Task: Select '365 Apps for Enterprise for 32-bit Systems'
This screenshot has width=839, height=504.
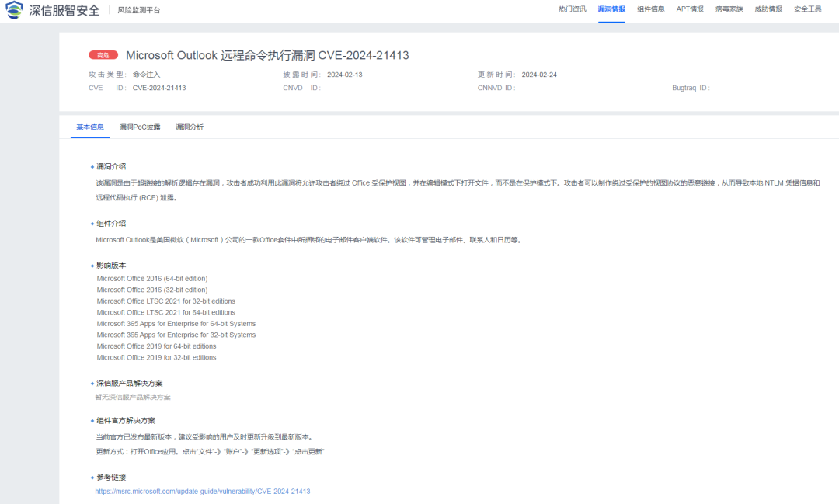Action: (x=176, y=335)
